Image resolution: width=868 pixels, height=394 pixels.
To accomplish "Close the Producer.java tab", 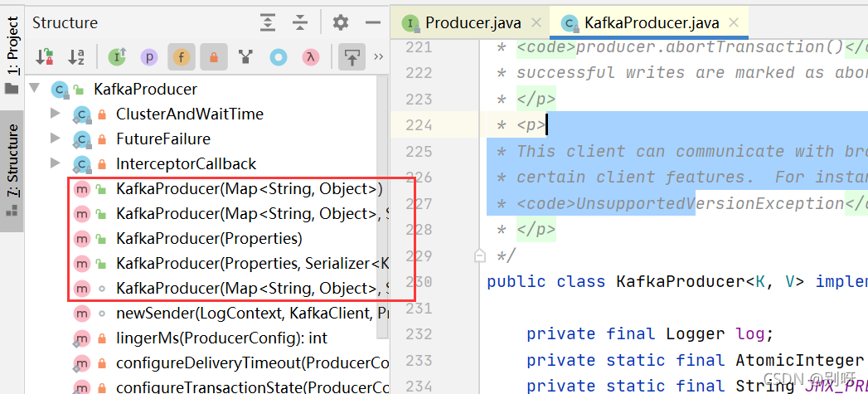I will tap(536, 22).
